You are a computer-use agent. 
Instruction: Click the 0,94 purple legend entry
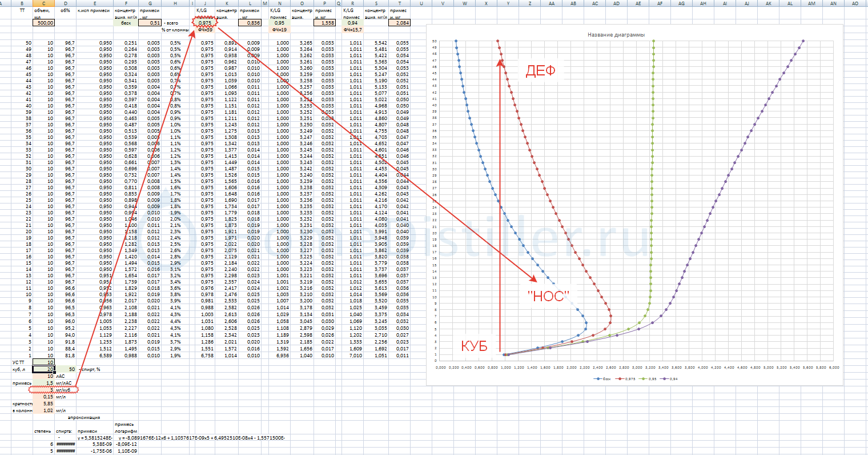tap(672, 379)
